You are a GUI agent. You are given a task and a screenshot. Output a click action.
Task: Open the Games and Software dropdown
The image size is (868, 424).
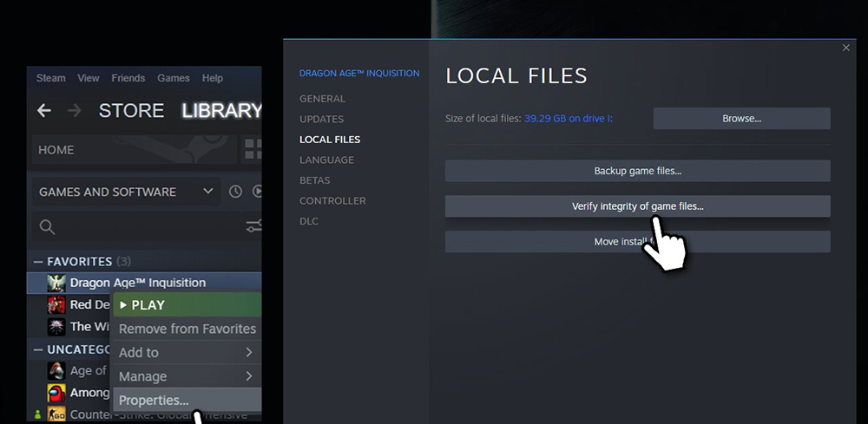coord(126,192)
